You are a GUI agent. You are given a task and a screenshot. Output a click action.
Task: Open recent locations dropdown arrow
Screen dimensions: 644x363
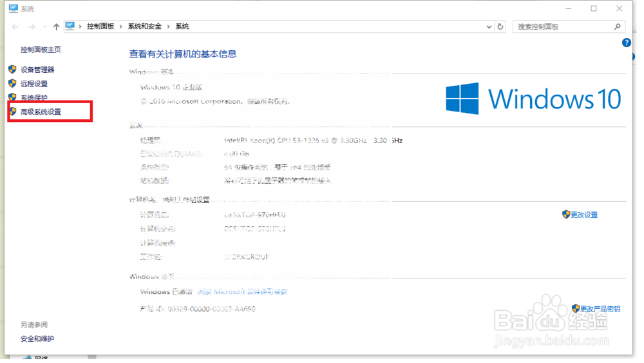tap(45, 27)
